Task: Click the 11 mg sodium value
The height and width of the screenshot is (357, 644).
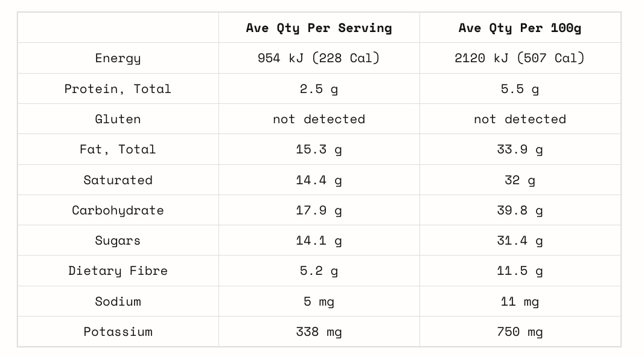Action: (520, 301)
